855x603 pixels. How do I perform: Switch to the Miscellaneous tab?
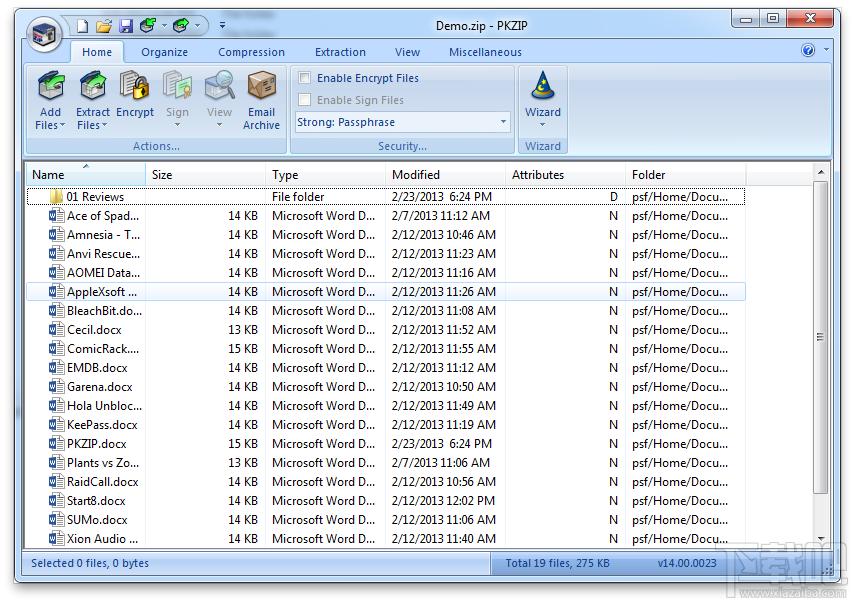click(x=485, y=52)
